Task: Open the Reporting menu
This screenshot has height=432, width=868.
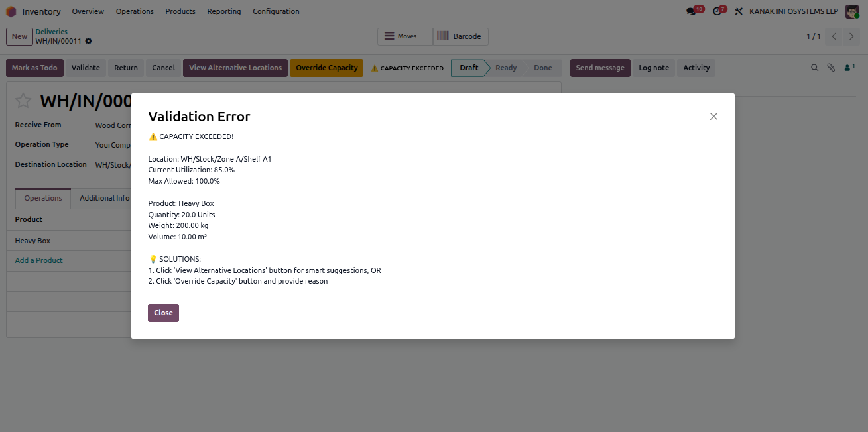Action: (224, 11)
